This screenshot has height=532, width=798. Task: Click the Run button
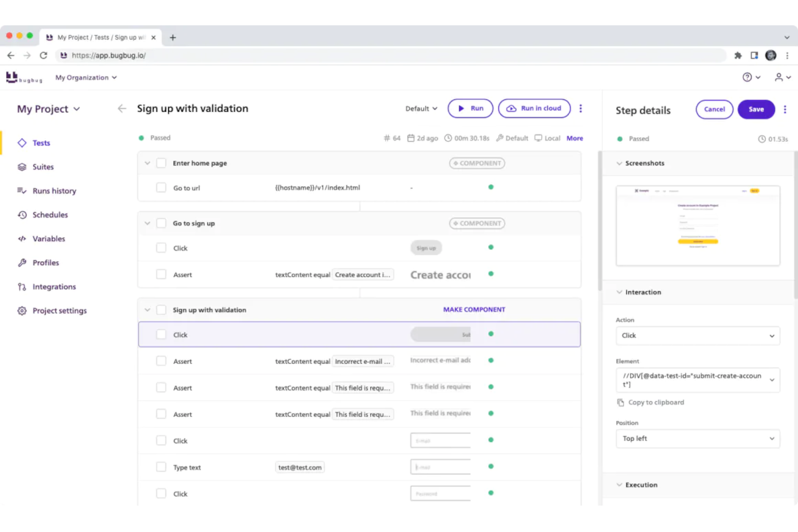pos(470,108)
